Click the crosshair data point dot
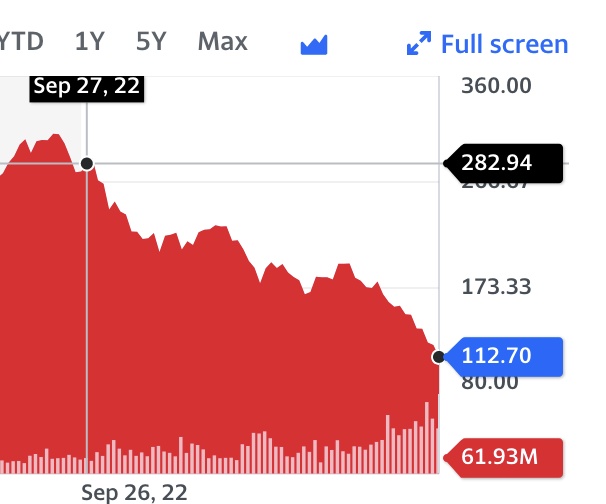The height and width of the screenshot is (504, 606). [x=87, y=163]
